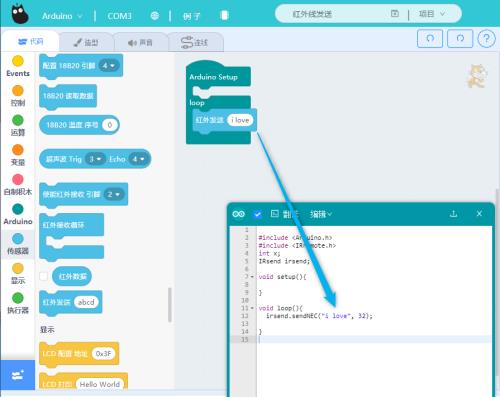Toggle checkbox beside 红外数据 reporter

[x=43, y=276]
